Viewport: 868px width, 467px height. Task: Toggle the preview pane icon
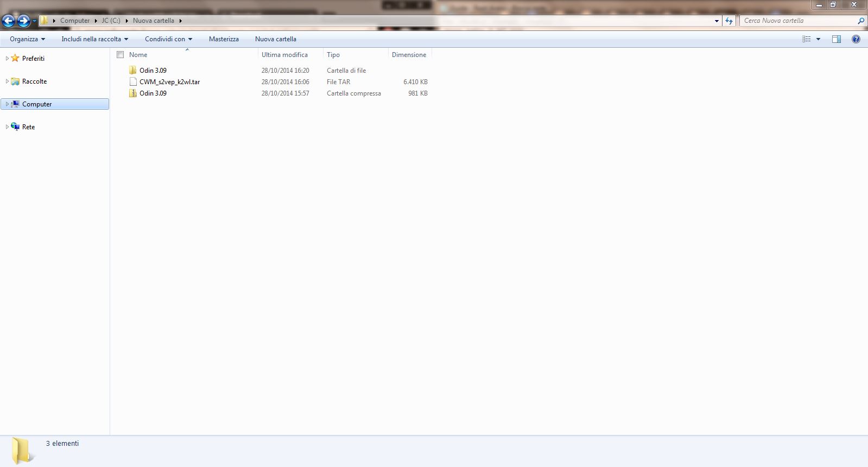point(837,39)
